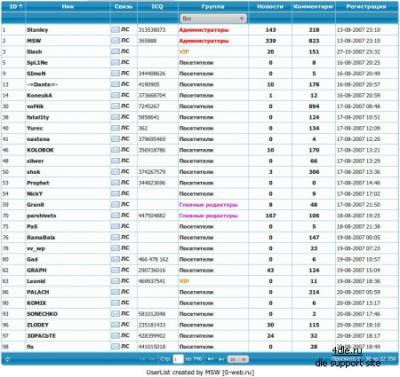Open the rows-per-page dropdown in the pager

(x=238, y=359)
